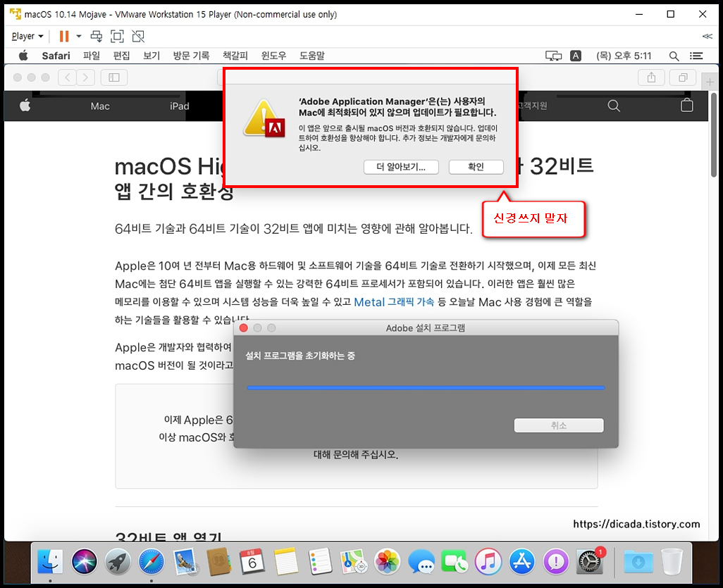Open the 도움말 menu
This screenshot has height=588, width=723.
coord(311,56)
